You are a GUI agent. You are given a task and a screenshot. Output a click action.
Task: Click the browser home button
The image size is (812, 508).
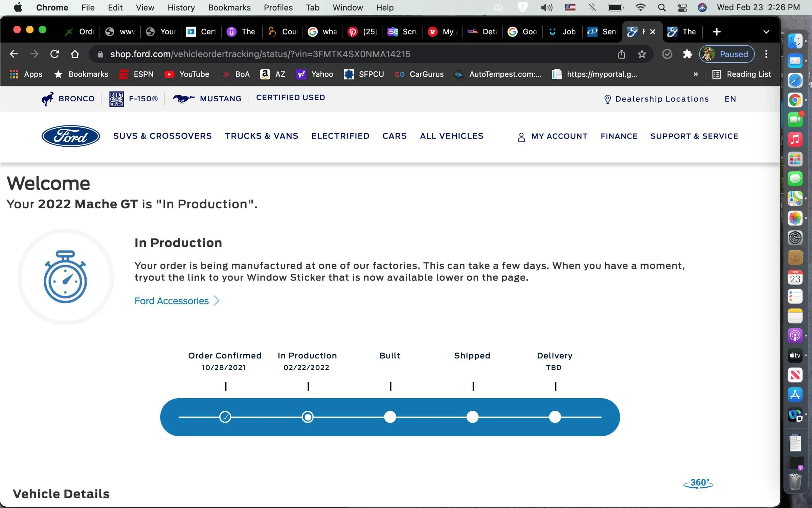point(75,54)
